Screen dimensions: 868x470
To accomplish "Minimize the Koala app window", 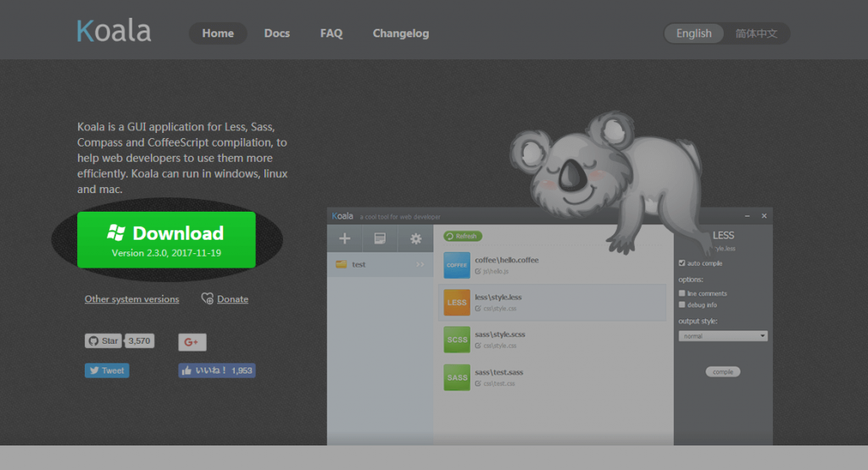I will tap(748, 216).
